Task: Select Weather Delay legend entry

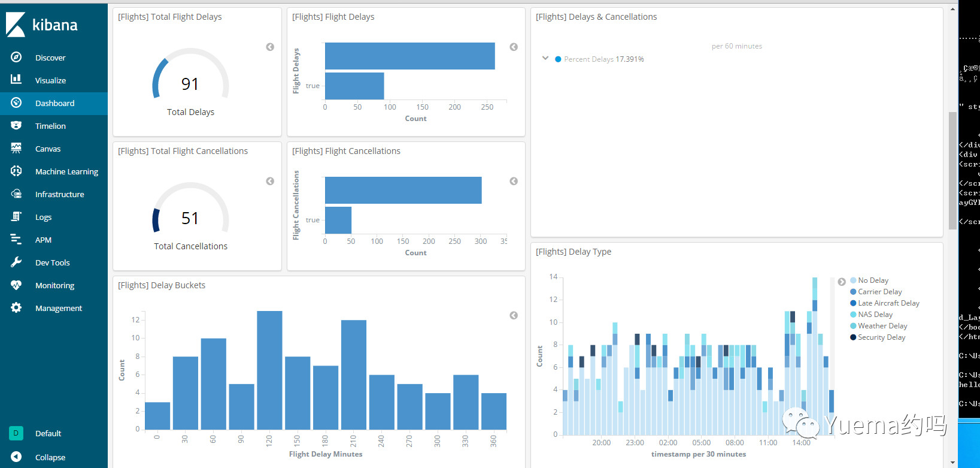Action: pos(879,326)
